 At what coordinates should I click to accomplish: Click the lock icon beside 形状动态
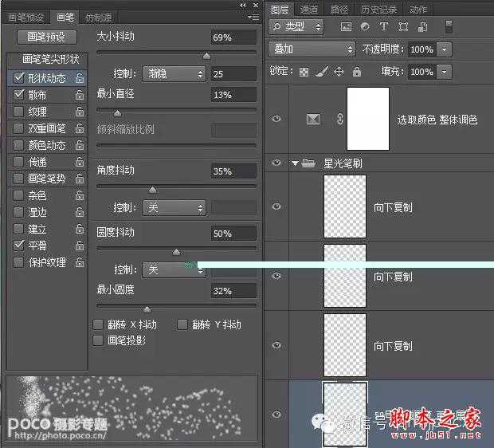coord(80,78)
